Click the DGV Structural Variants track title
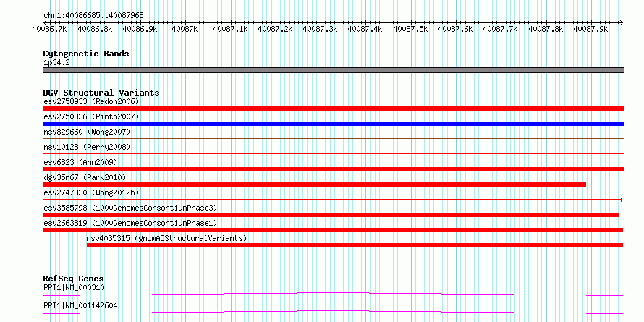The width and height of the screenshot is (644, 322). pyautogui.click(x=101, y=93)
